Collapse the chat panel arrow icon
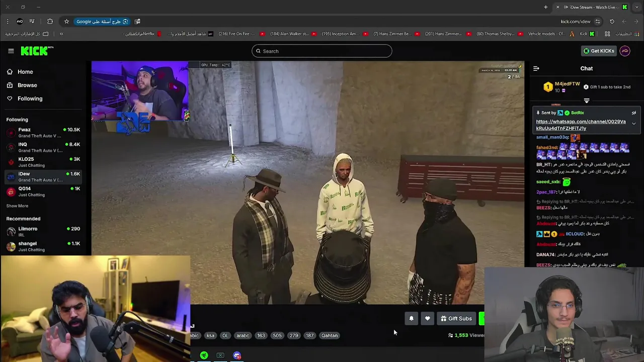644x362 pixels. click(536, 68)
